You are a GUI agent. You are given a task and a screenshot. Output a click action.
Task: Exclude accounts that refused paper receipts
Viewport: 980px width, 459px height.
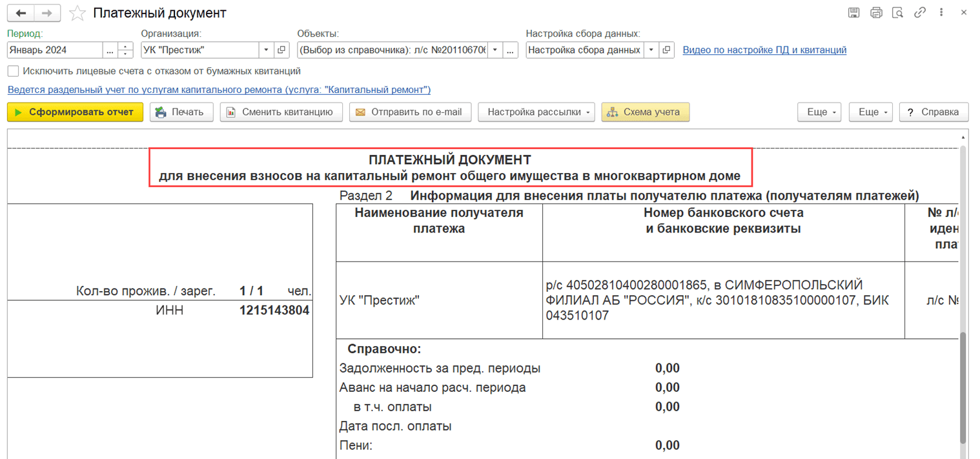tap(13, 71)
